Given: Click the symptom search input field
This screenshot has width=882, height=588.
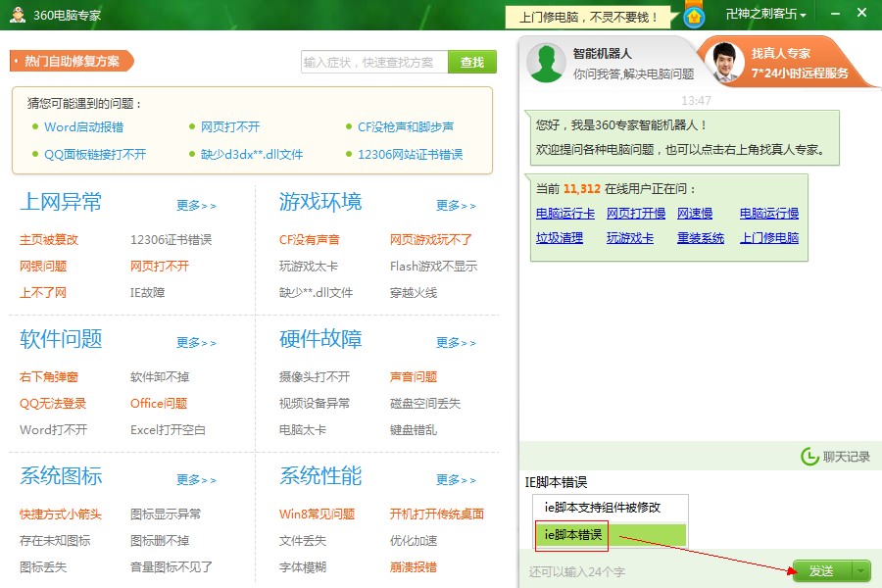Looking at the screenshot, I should 373,62.
